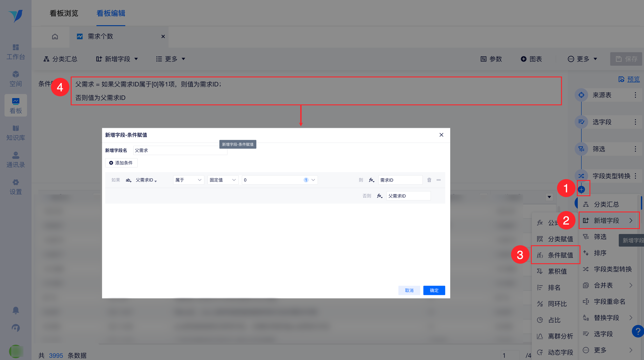Click the 预览 link

click(x=633, y=79)
